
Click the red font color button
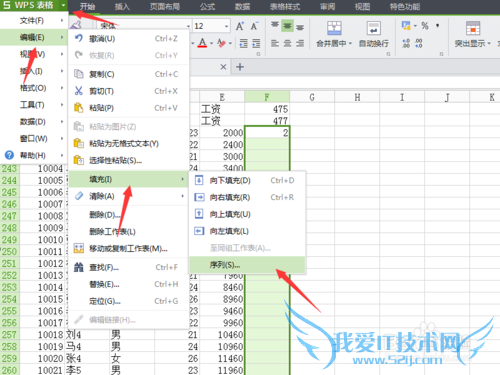(202, 43)
